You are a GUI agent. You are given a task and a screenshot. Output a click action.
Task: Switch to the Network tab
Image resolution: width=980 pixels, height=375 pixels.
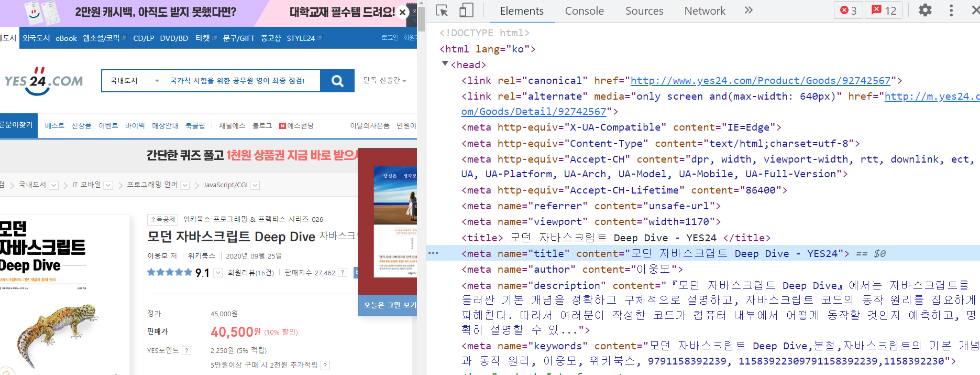point(704,11)
